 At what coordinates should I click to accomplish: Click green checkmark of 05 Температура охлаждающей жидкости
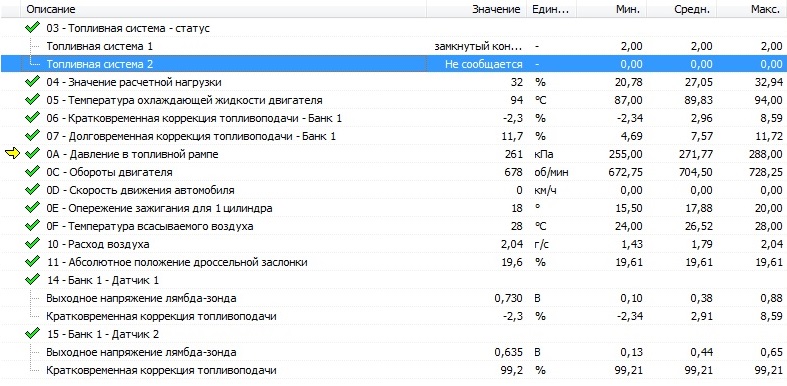(x=32, y=100)
